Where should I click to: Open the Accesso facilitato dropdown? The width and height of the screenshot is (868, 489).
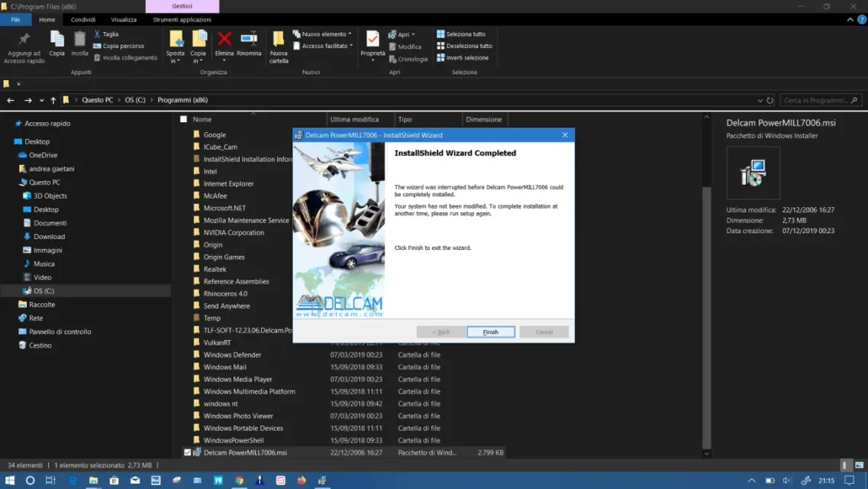(x=323, y=46)
